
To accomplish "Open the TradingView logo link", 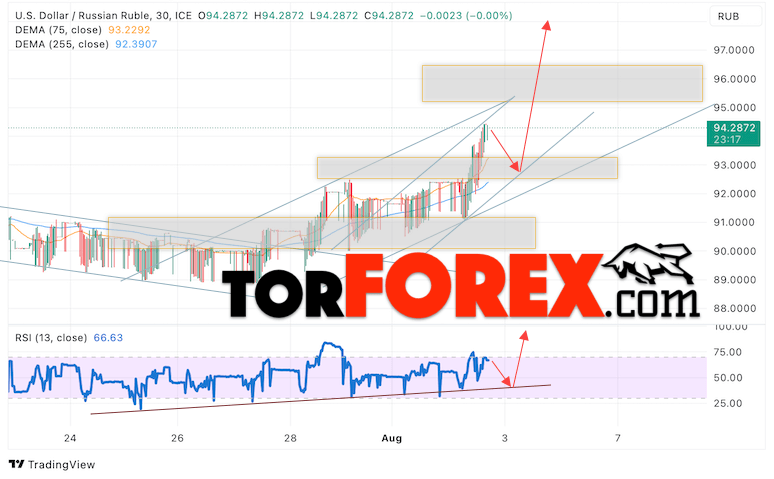I will click(52, 465).
